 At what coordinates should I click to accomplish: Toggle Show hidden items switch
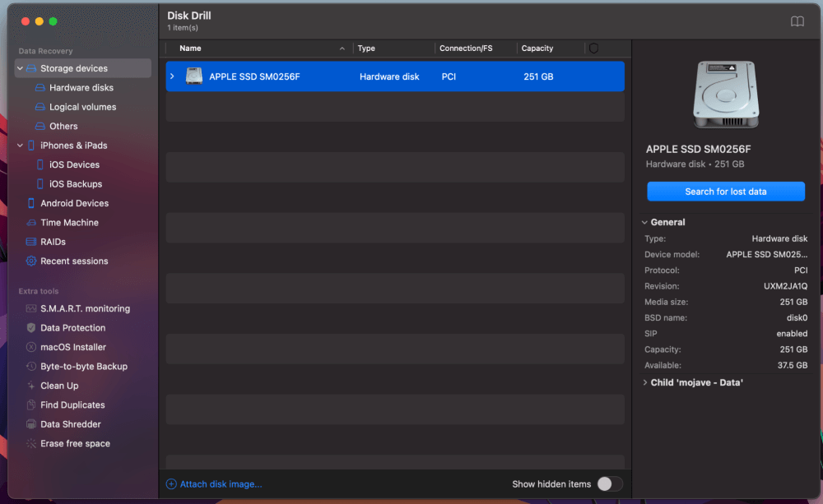(609, 484)
